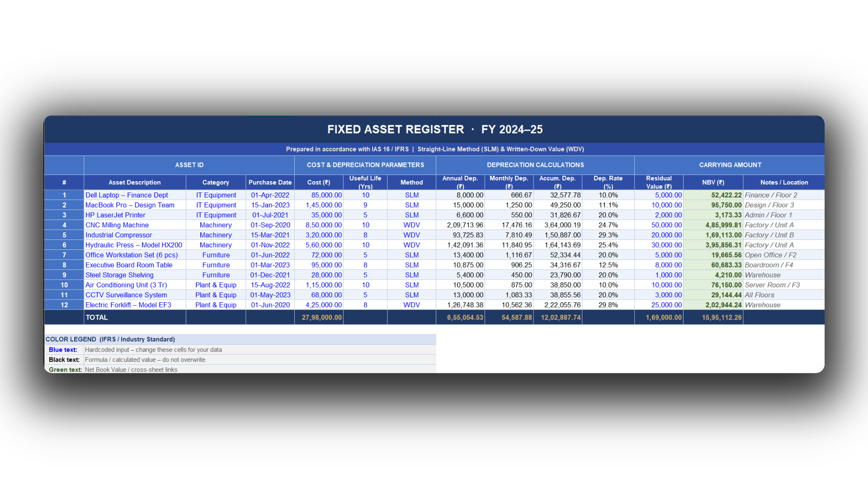Select the purchase date '15-Jan-2023'

click(x=270, y=205)
